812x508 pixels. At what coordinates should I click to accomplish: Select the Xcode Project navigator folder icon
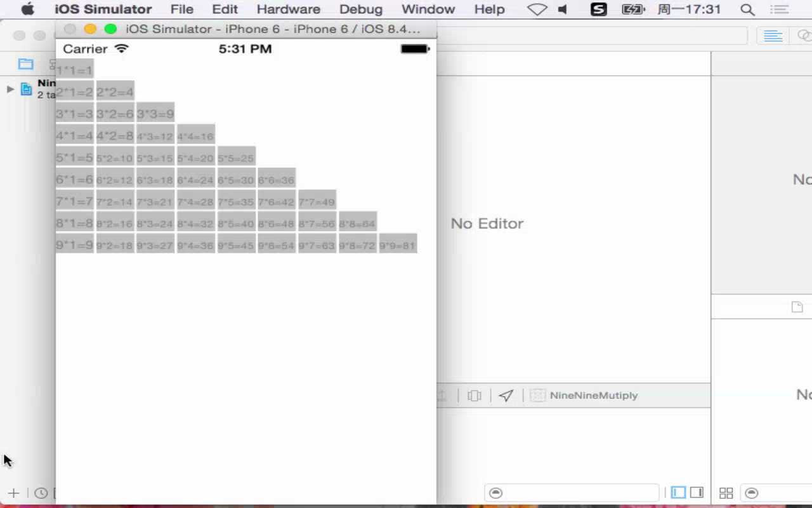tap(25, 63)
